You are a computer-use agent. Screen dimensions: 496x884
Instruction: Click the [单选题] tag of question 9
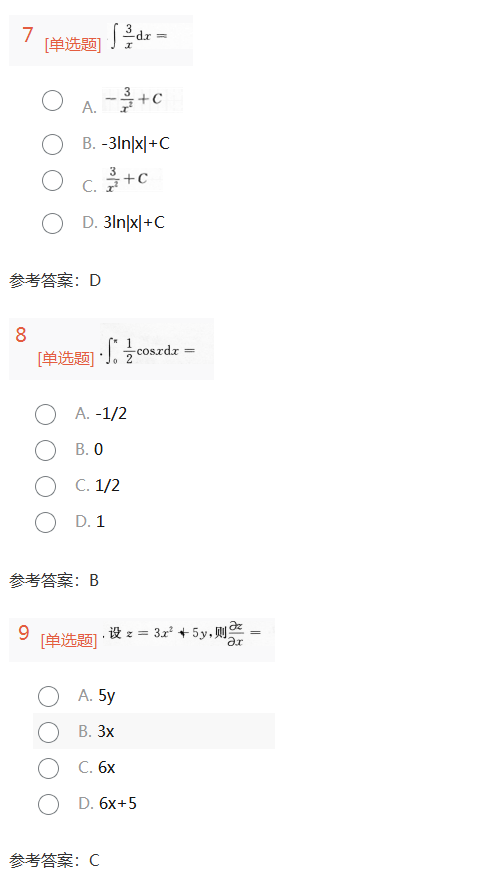pos(69,640)
